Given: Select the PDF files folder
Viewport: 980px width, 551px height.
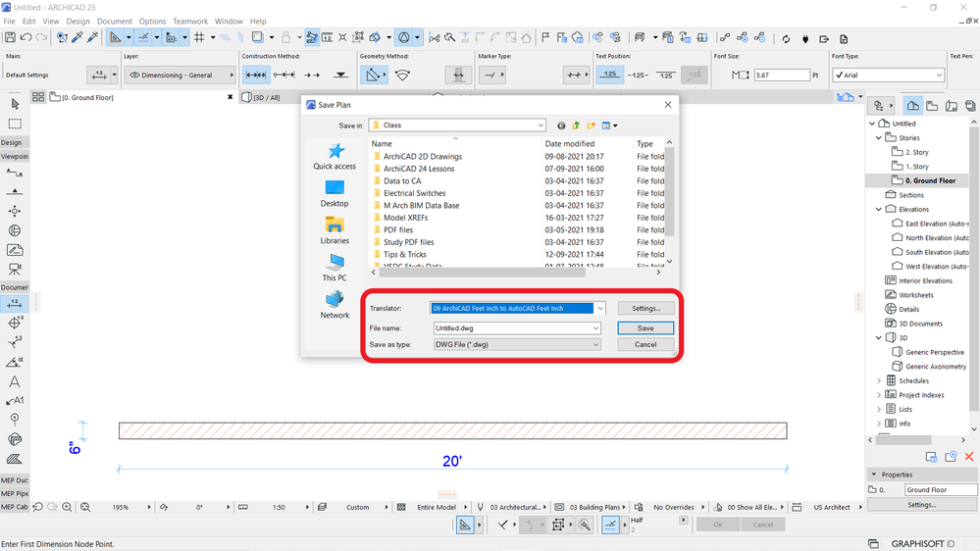Looking at the screenshot, I should pos(397,229).
